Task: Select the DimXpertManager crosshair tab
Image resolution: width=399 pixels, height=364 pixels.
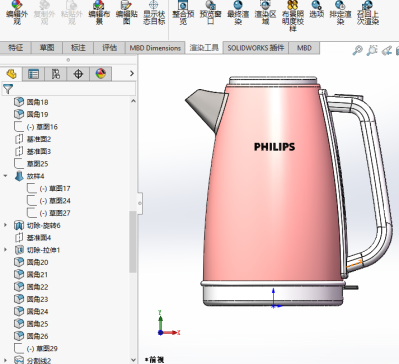Action: coord(78,74)
